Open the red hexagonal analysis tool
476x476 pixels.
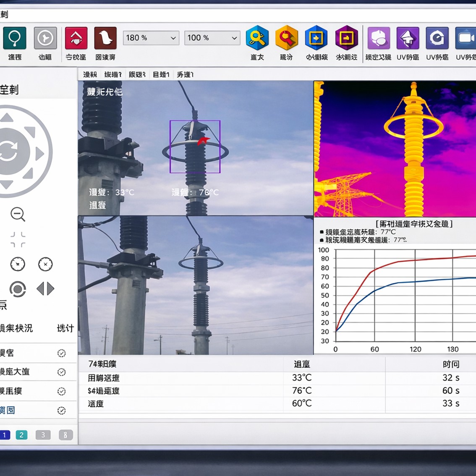click(286, 42)
